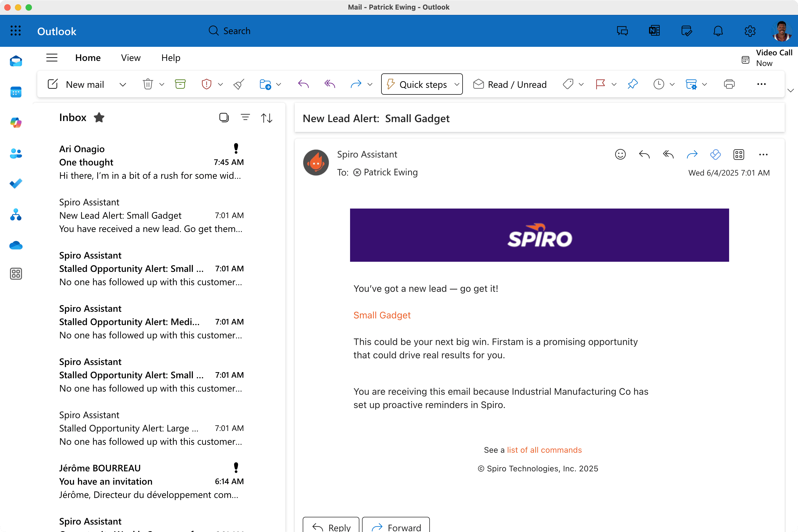Viewport: 798px width, 532px height.
Task: Open Viva Engage link icon in message header
Action: pyautogui.click(x=715, y=154)
